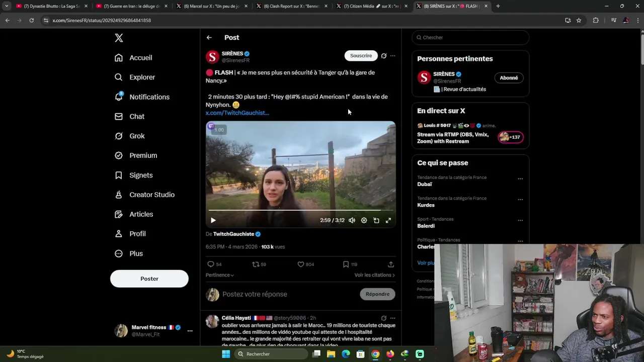Open Creator Studio
The height and width of the screenshot is (362, 644).
click(x=144, y=195)
